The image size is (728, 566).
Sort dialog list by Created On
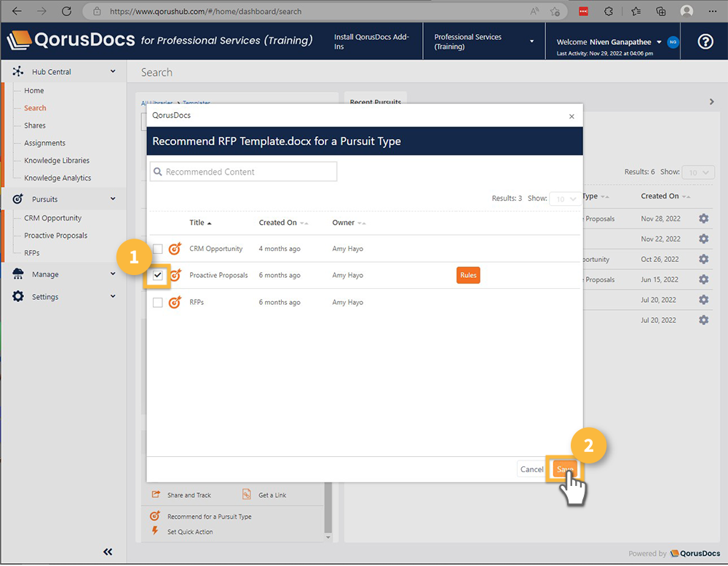pos(283,223)
